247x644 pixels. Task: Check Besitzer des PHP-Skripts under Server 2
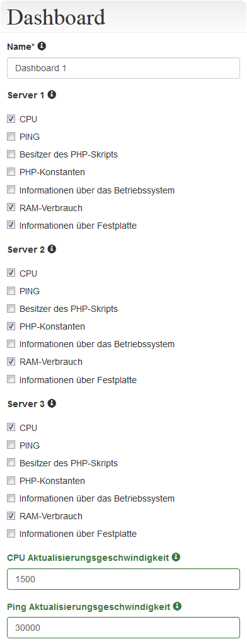coord(11,308)
